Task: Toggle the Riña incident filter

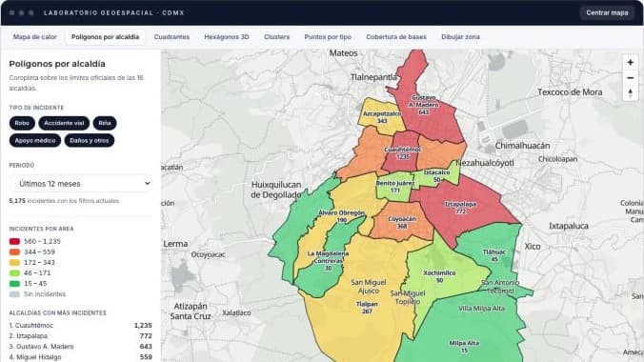Action: pyautogui.click(x=105, y=123)
